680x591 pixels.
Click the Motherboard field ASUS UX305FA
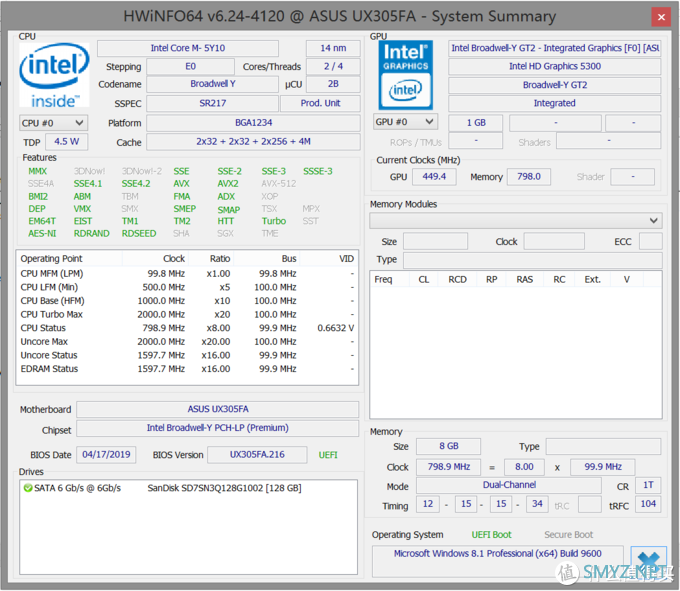(x=218, y=409)
